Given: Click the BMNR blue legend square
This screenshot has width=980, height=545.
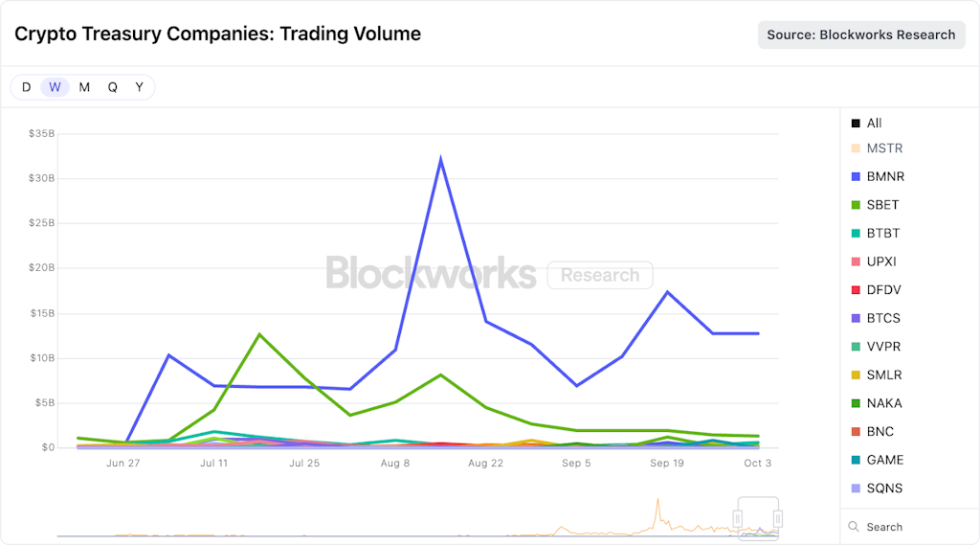Looking at the screenshot, I should tap(855, 177).
